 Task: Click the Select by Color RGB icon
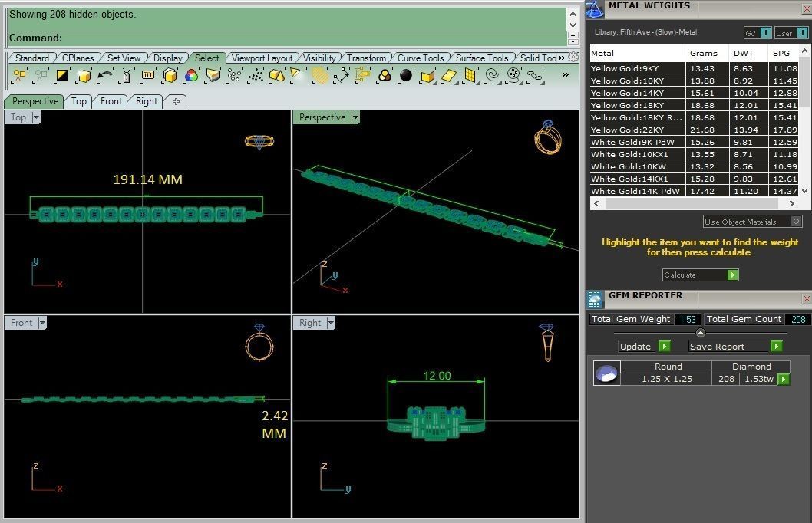(x=191, y=76)
